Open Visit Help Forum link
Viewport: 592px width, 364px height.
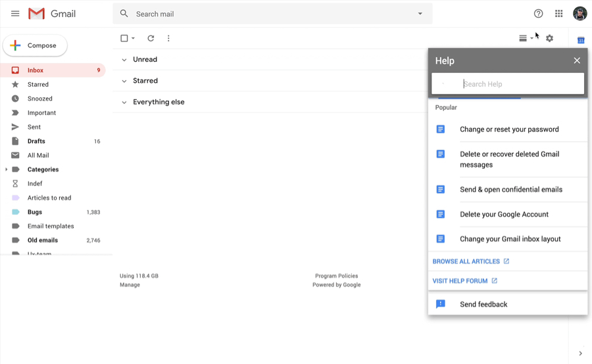(x=465, y=281)
